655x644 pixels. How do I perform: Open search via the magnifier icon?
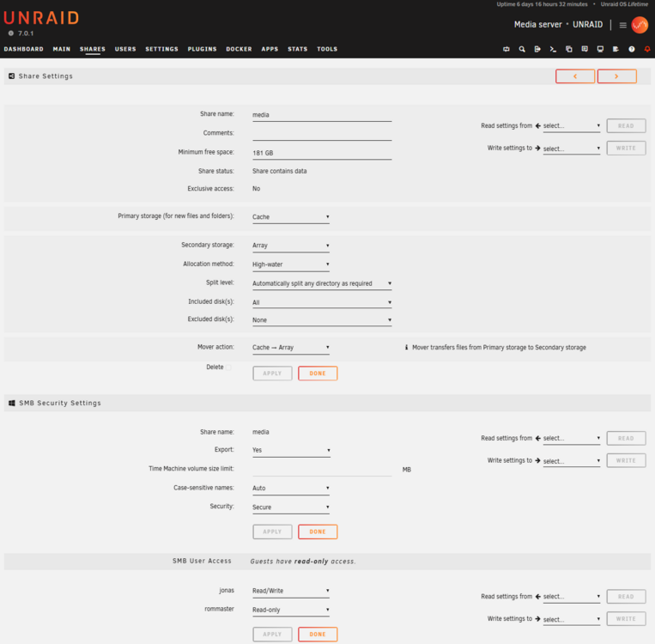pyautogui.click(x=522, y=49)
